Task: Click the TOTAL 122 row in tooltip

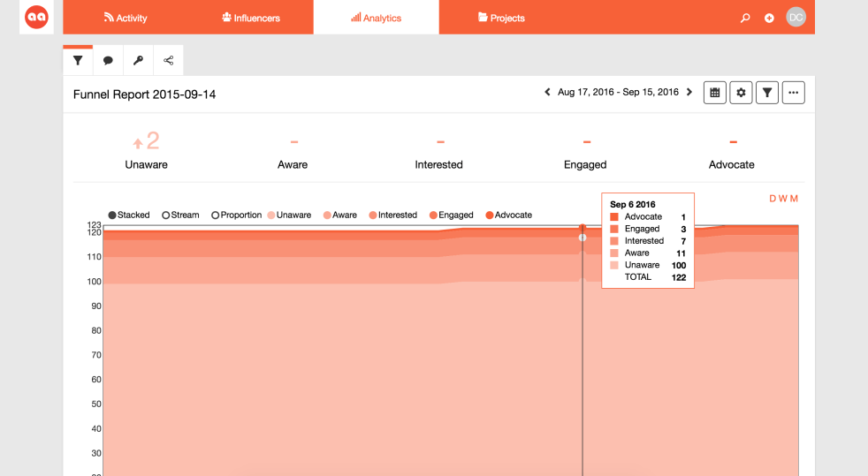Action: (648, 277)
